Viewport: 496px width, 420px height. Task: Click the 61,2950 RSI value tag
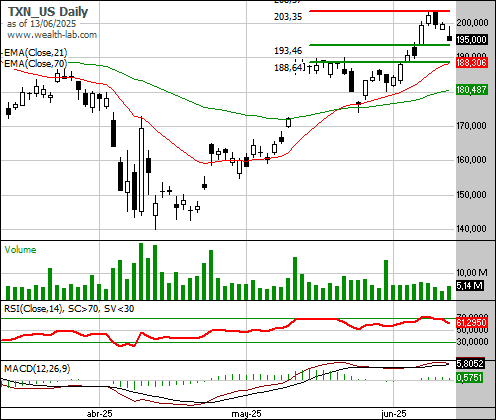coord(472,322)
